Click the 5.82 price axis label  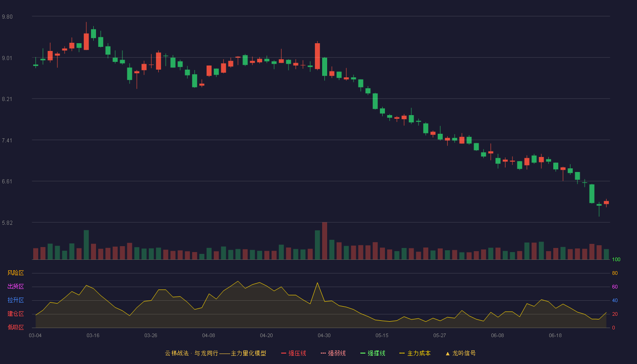click(x=7, y=223)
